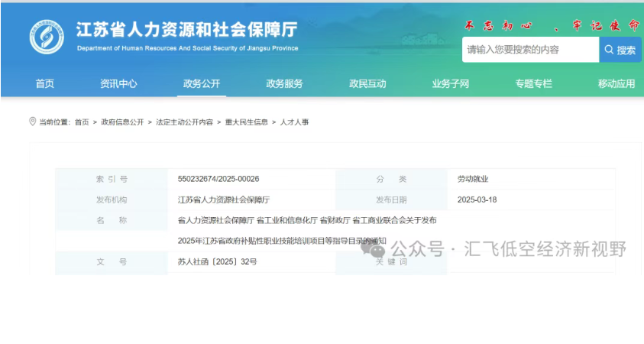
Task: Open the 政民互动 navigation item
Action: click(367, 84)
